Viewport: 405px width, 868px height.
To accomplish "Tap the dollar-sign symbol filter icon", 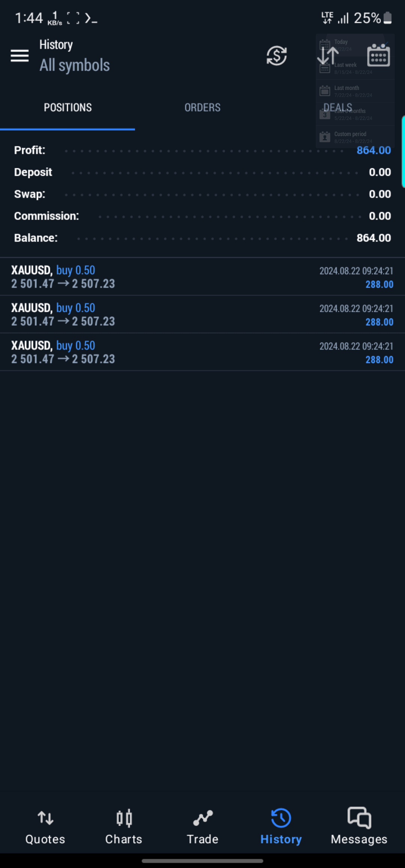I will 277,56.
